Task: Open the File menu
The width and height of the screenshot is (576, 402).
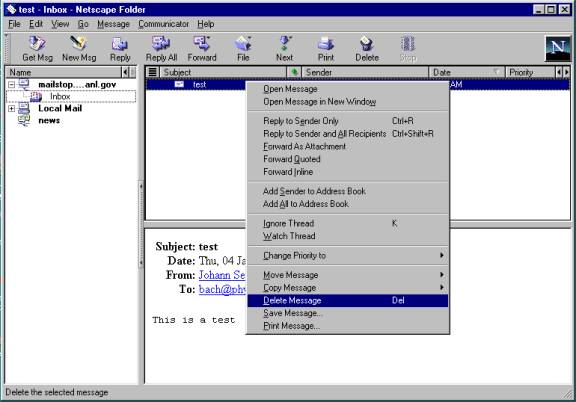Action: pyautogui.click(x=14, y=24)
